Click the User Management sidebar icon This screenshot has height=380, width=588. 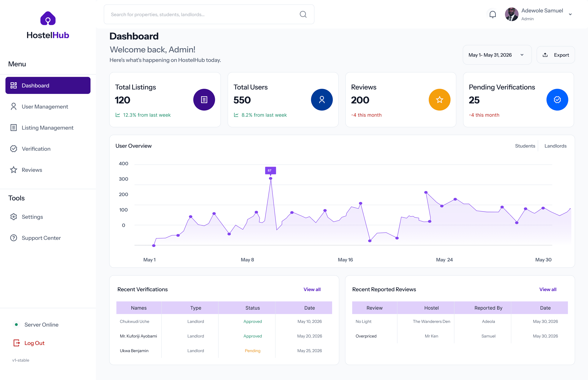tap(14, 107)
